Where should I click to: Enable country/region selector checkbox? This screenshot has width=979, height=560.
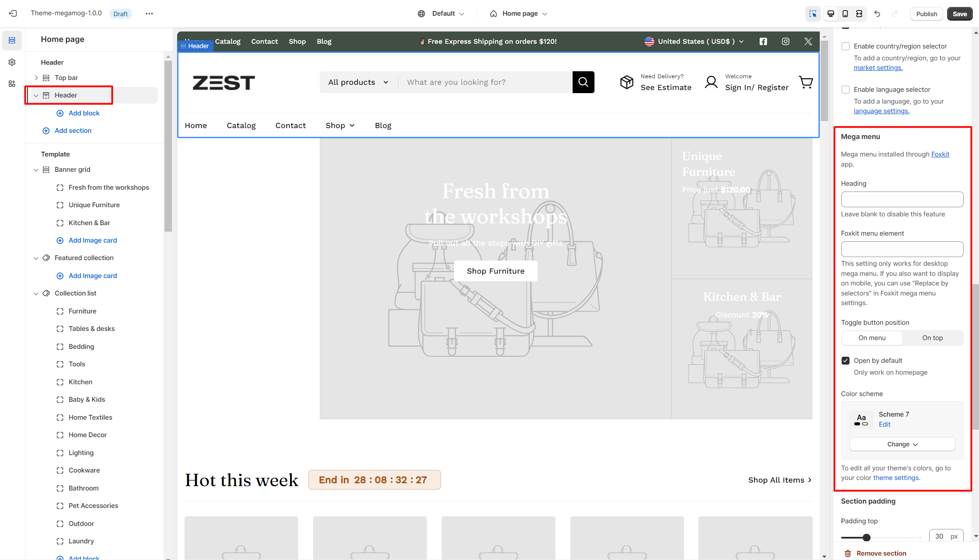pyautogui.click(x=846, y=46)
